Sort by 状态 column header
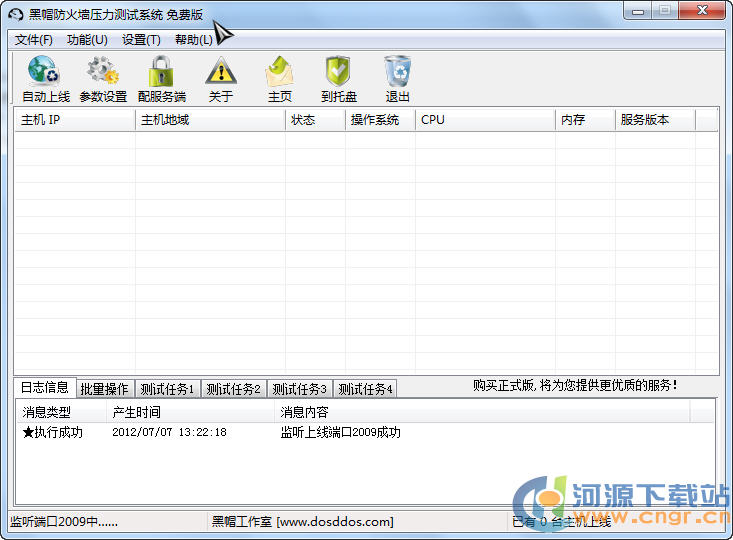The width and height of the screenshot is (733, 540). tap(315, 120)
